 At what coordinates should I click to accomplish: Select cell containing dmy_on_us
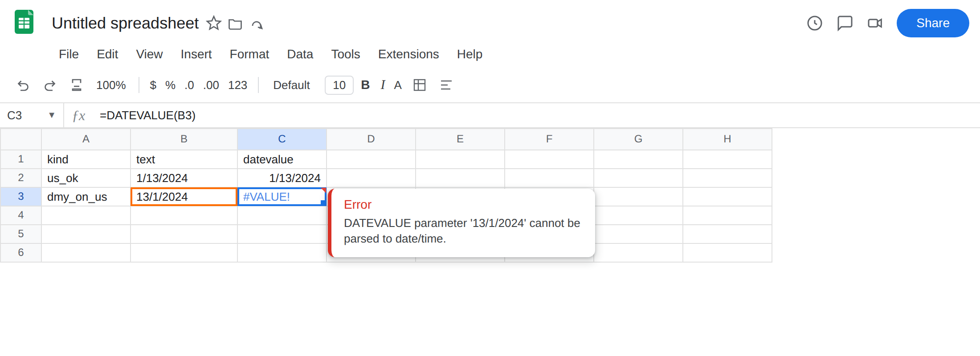[x=86, y=197]
